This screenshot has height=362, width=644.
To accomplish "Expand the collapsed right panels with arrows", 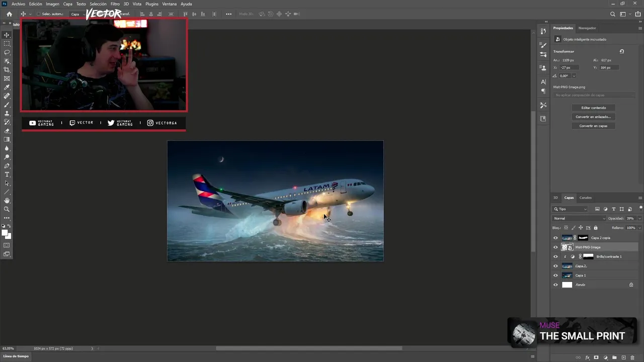I will point(546,22).
